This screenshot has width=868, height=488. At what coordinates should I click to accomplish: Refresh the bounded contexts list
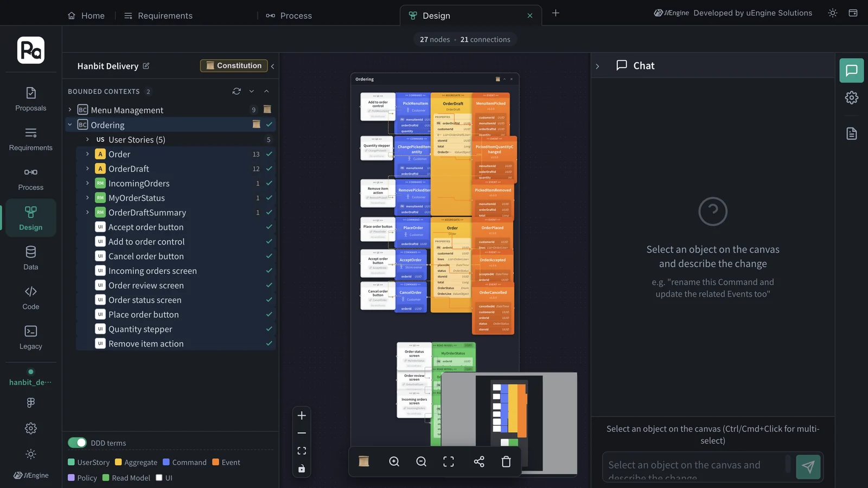(x=237, y=91)
